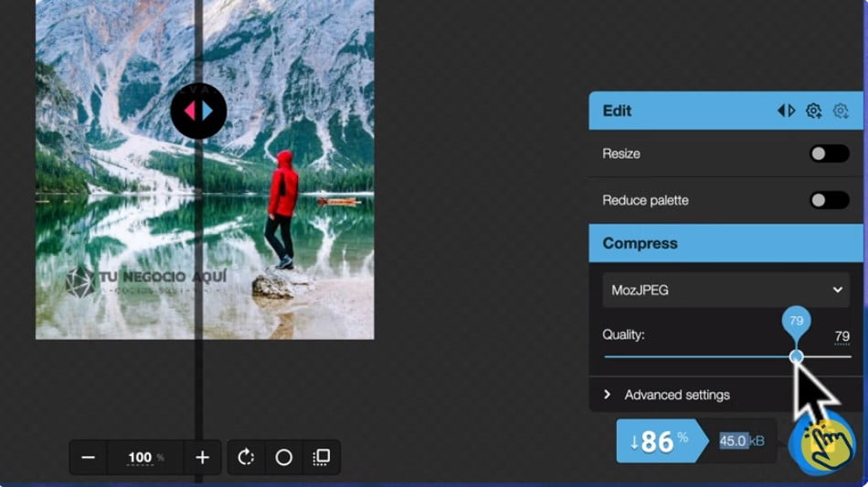The height and width of the screenshot is (487, 868).
Task: Enable the Resize toggle
Action: [829, 154]
